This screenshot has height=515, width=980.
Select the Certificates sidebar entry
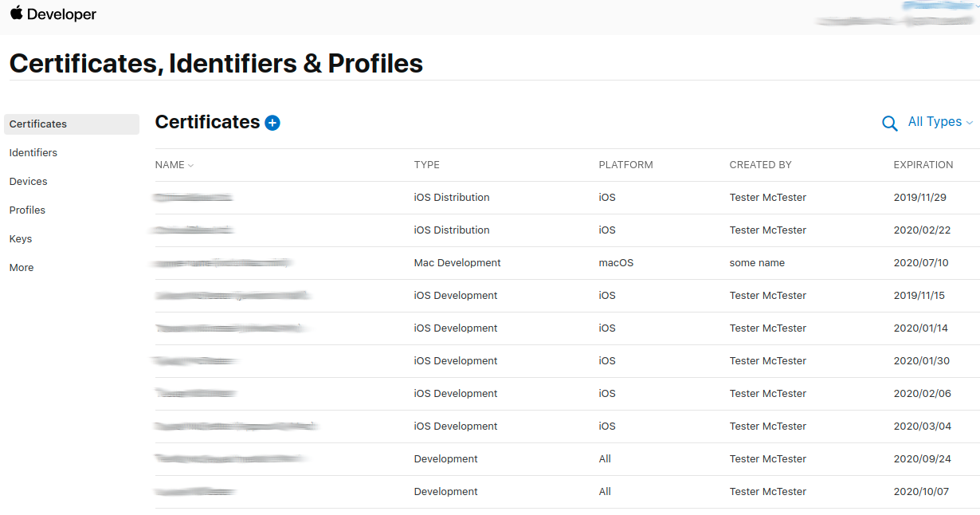click(37, 124)
